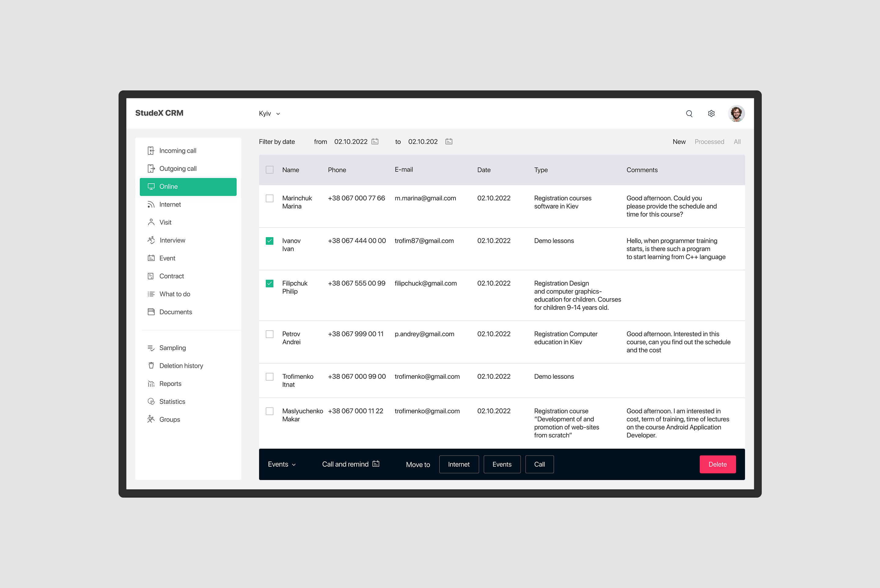
Task: Click the Name column header
Action: tap(291, 170)
